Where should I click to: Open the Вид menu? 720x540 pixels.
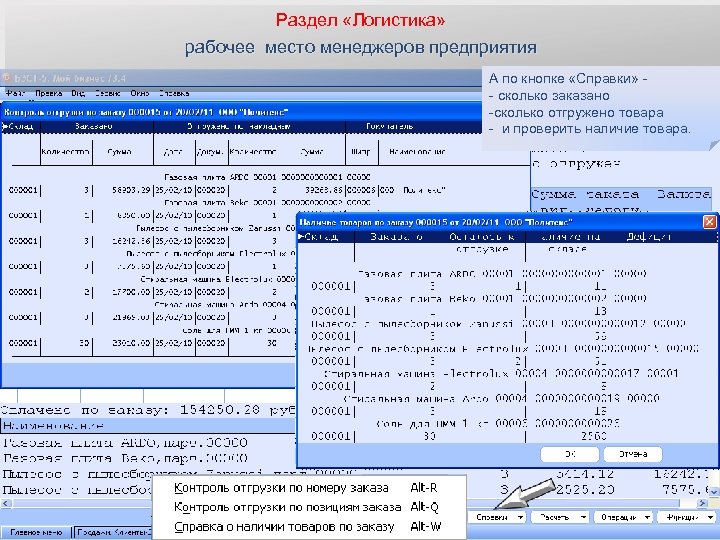[78, 93]
